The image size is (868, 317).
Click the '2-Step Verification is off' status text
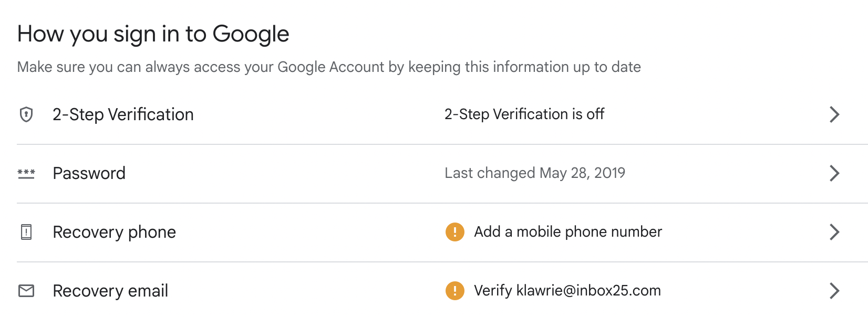click(x=524, y=114)
